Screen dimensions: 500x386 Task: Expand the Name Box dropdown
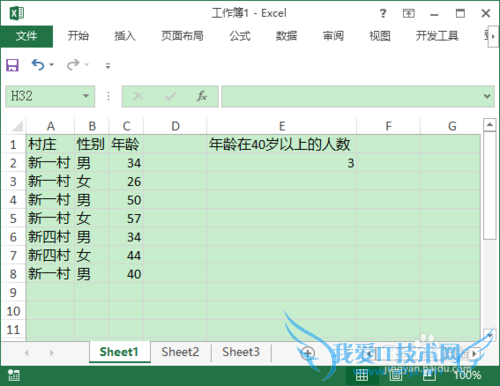pos(86,96)
